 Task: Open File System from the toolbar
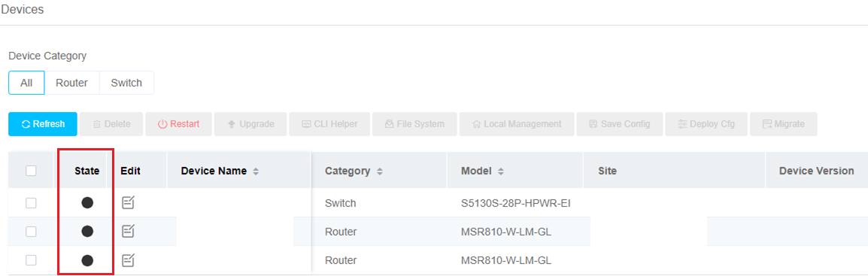[414, 124]
